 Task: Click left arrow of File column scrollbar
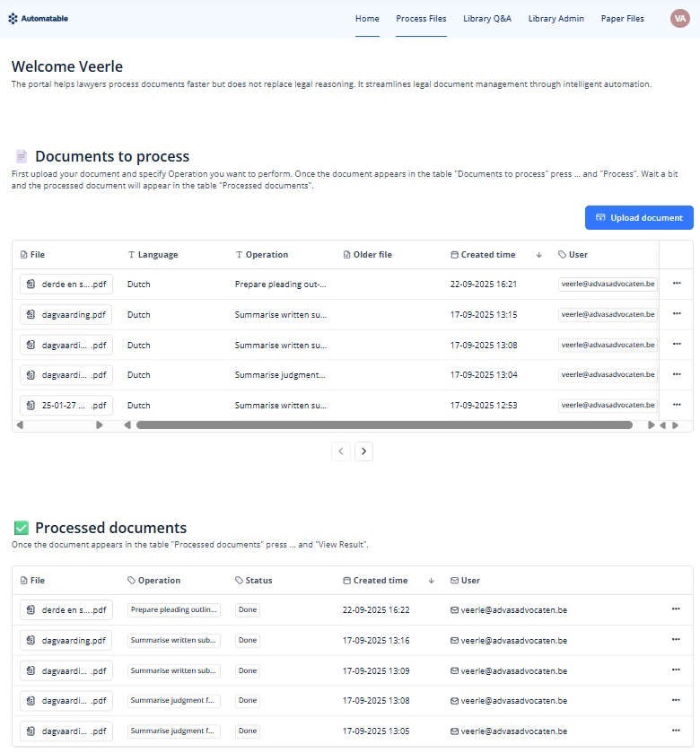(20, 425)
